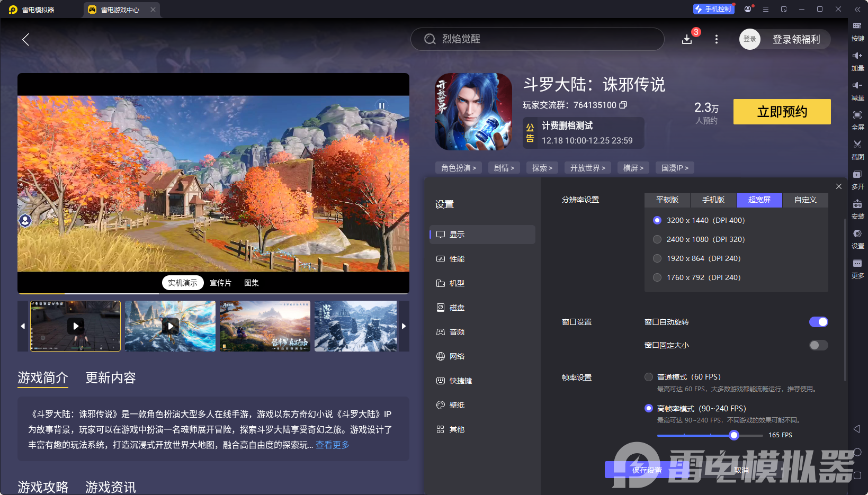Increase volume with 加量 icon
The image size is (868, 495).
(x=858, y=61)
